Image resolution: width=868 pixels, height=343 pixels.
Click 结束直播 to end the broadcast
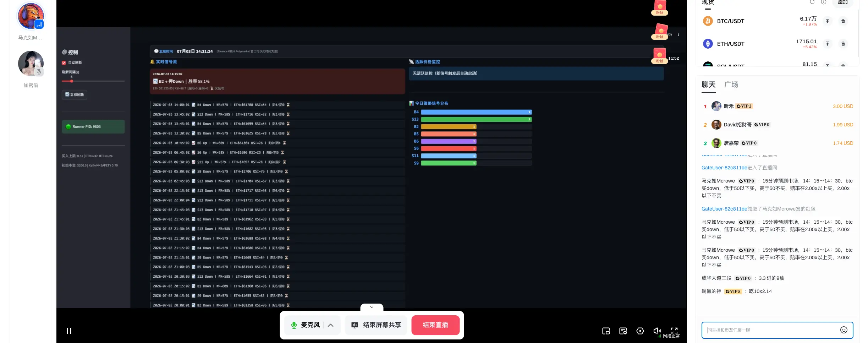[435, 325]
